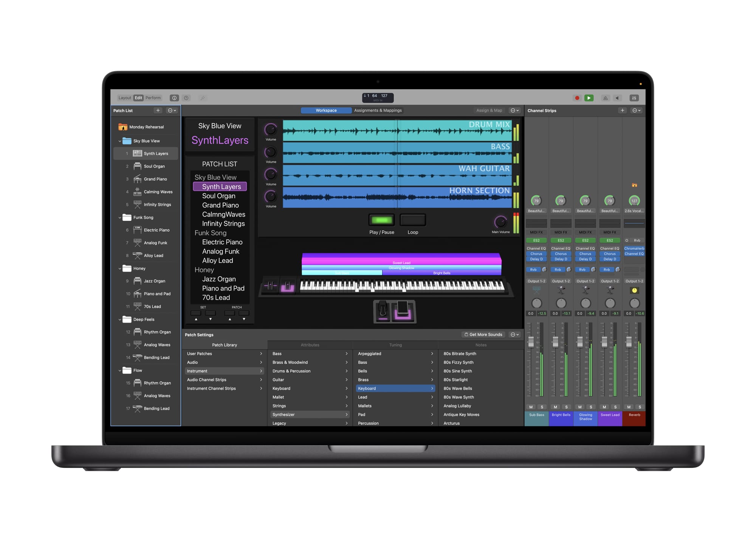756x542 pixels.
Task: Collapse the Sky Blue View folder
Action: click(119, 141)
